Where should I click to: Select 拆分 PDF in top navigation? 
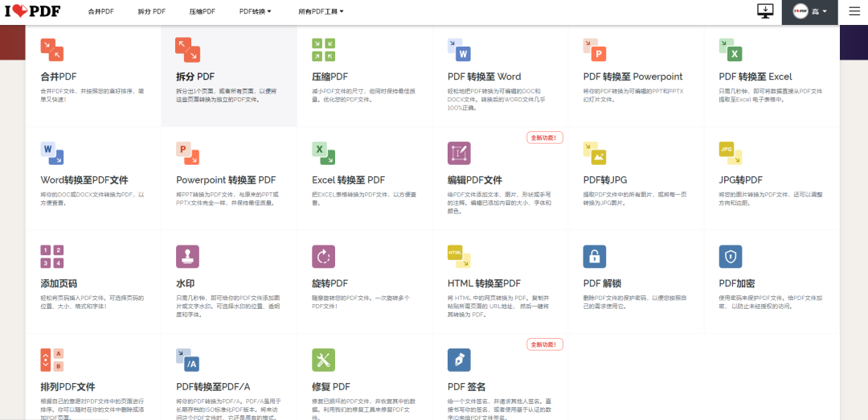tap(152, 11)
